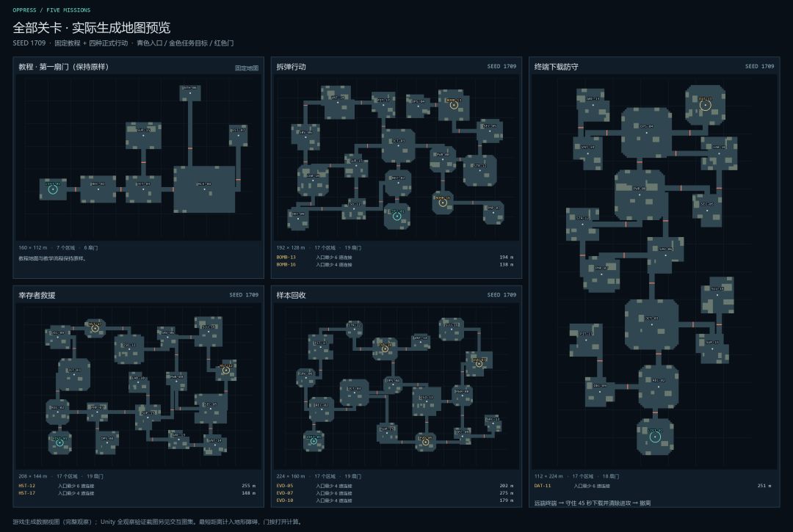Click the 112 × 224 m size stat
The image size is (793, 532).
point(548,476)
